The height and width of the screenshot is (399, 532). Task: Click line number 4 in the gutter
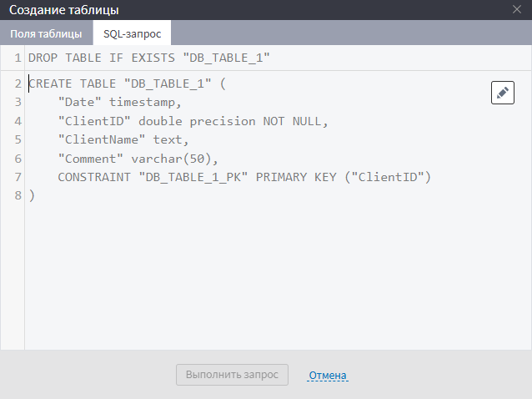tap(18, 121)
